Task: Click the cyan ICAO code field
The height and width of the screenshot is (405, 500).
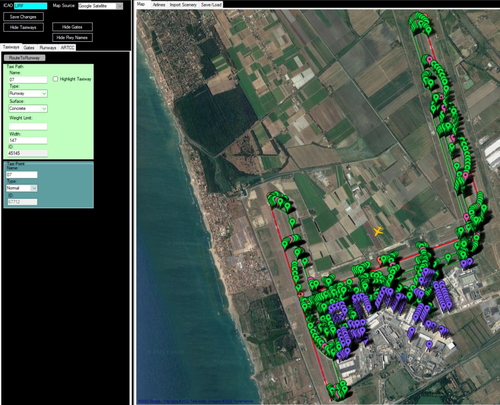Action: [x=31, y=6]
